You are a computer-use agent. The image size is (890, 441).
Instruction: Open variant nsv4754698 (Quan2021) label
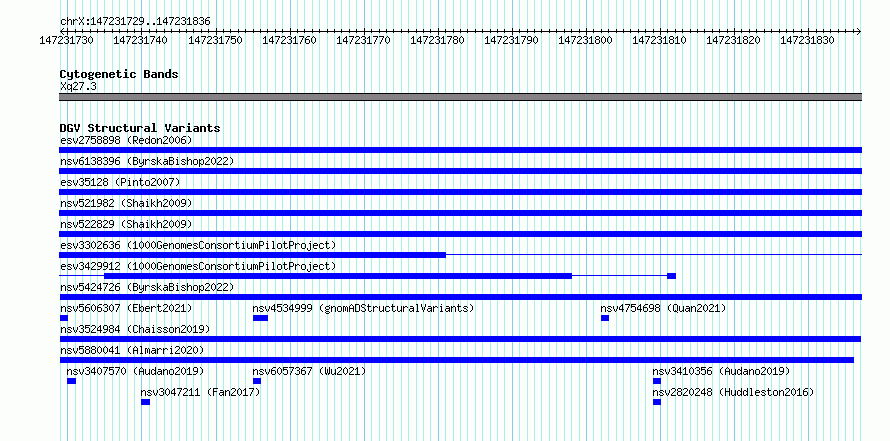pos(664,308)
